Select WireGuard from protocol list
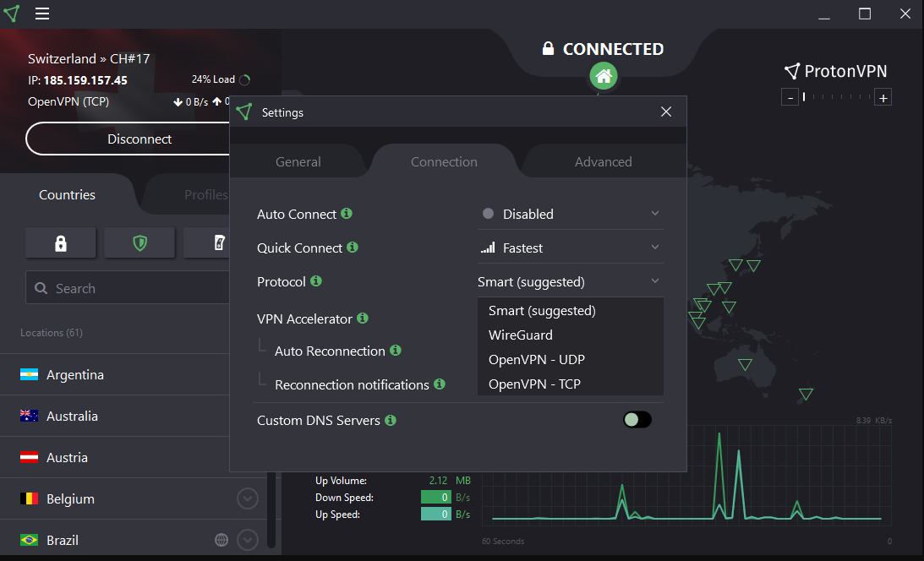This screenshot has height=561, width=924. point(521,335)
